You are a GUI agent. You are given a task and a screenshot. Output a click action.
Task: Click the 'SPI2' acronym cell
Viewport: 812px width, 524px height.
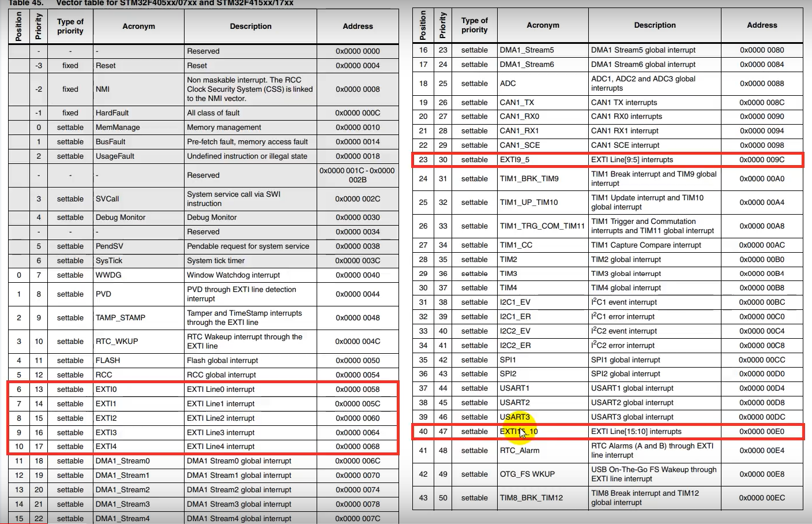[x=543, y=373]
